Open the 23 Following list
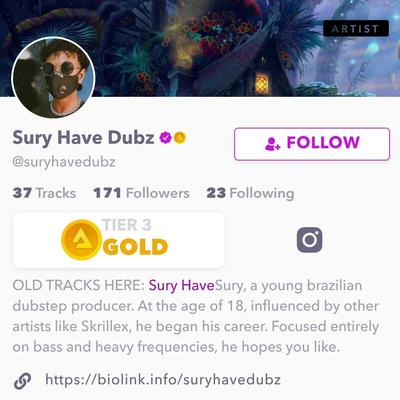The height and width of the screenshot is (400, 400). (250, 193)
